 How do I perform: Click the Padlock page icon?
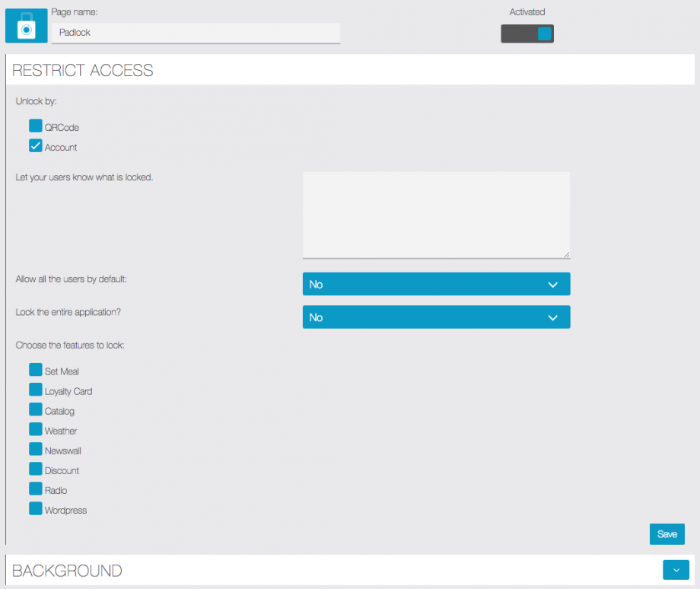[x=27, y=27]
